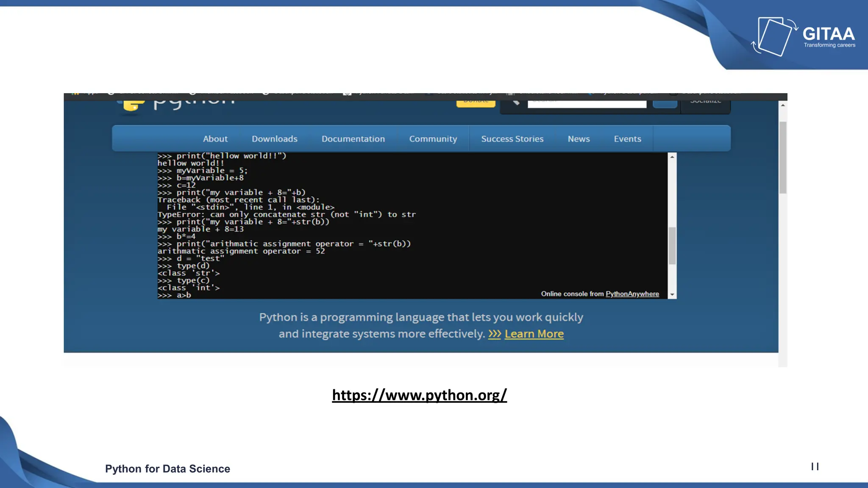Select Community in the navigation bar
The image size is (868, 488).
(x=433, y=139)
